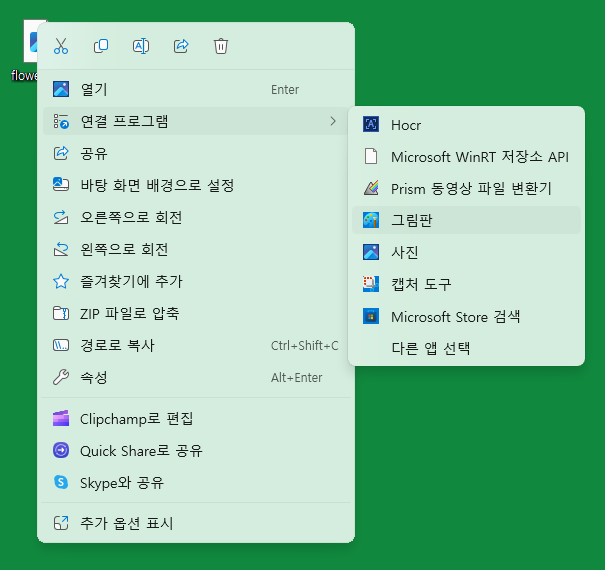This screenshot has height=570, width=605.
Task: Open with Prism 동영상 파일 변환기
Action: pos(466,188)
